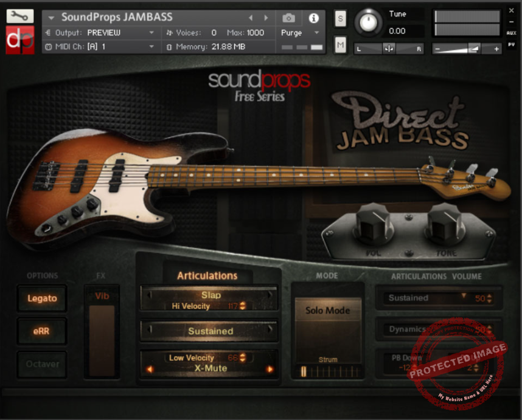The width and height of the screenshot is (522, 420).
Task: Click the L-R pan slider handle
Action: pos(389,49)
